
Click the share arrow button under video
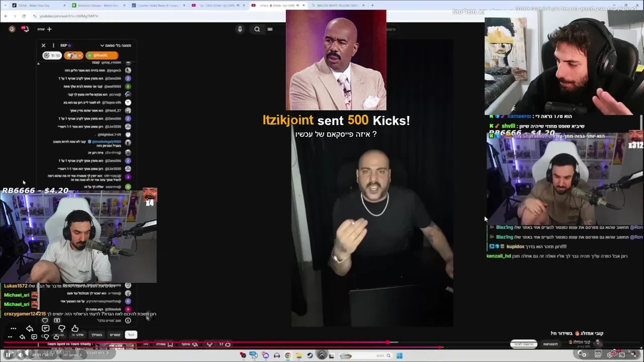click(x=190, y=344)
